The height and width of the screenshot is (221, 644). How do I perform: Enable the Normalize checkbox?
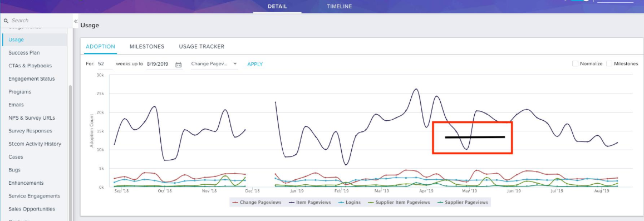point(575,63)
